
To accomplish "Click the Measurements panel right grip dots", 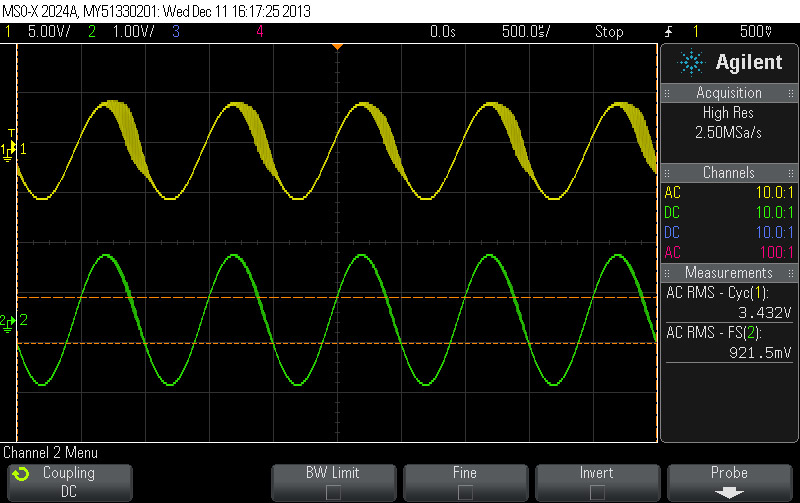I will (x=791, y=273).
